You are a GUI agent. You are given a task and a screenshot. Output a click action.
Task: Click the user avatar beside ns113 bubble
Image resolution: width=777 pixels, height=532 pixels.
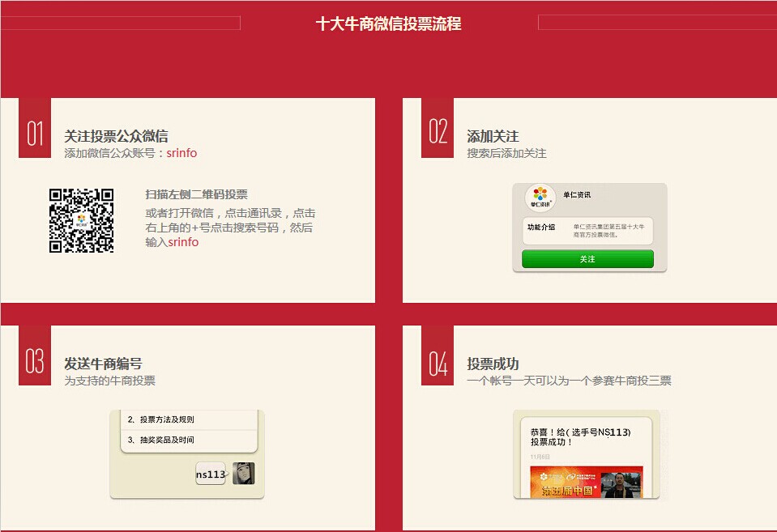[x=243, y=474]
